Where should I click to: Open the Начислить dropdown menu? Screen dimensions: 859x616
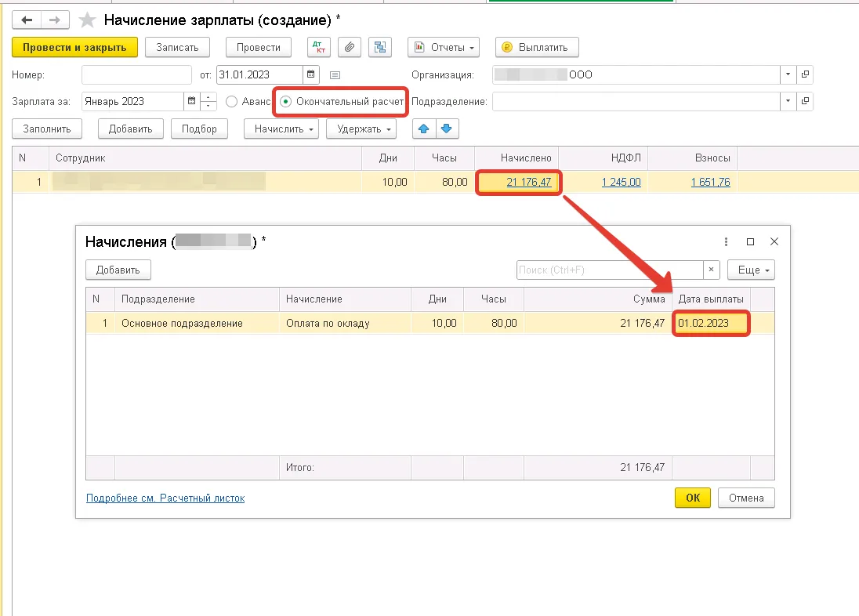(x=281, y=129)
